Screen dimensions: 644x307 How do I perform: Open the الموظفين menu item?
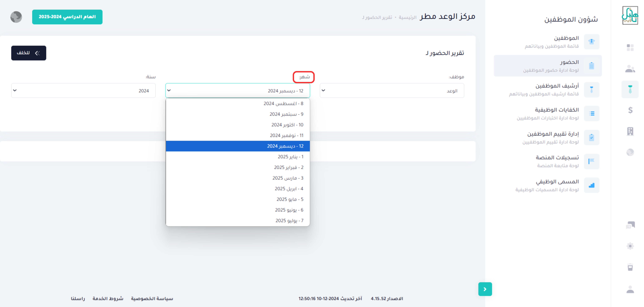pos(548,42)
